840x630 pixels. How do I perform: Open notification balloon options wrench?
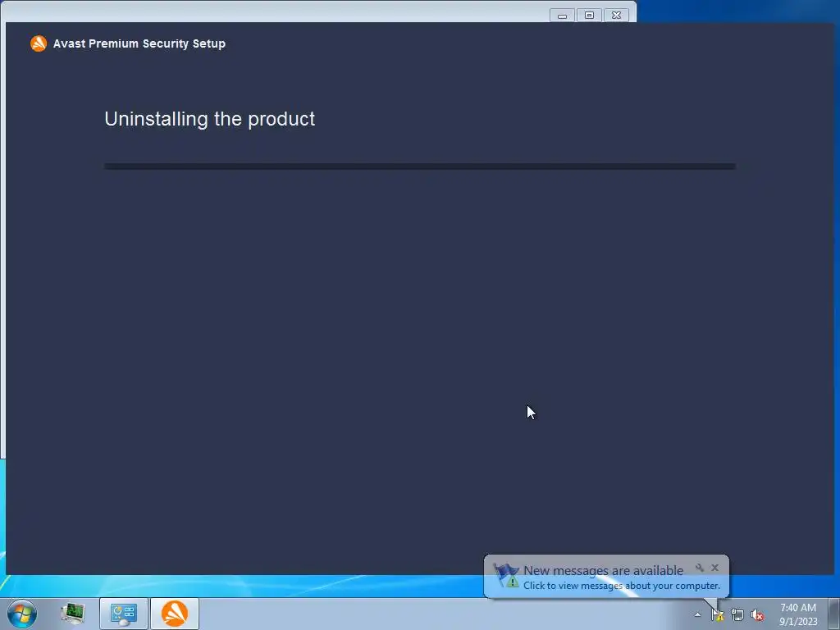click(x=699, y=568)
